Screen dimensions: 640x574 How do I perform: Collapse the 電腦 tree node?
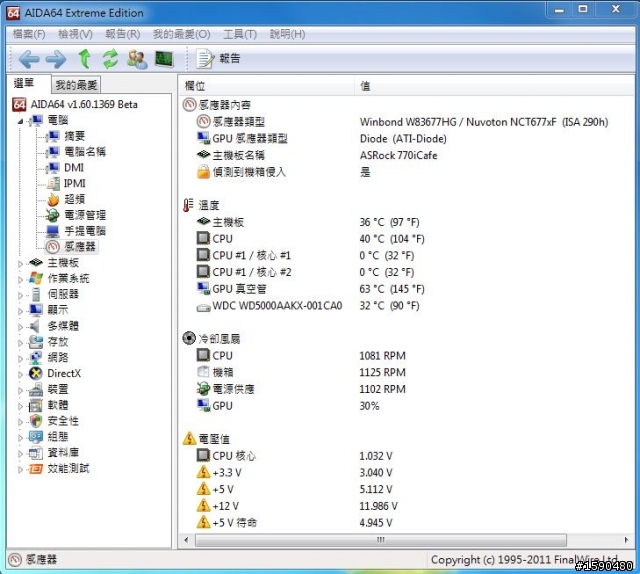[20, 121]
